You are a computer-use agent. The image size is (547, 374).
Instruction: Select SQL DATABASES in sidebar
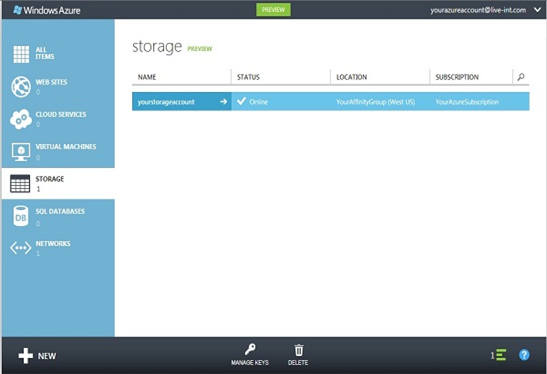[x=60, y=211]
